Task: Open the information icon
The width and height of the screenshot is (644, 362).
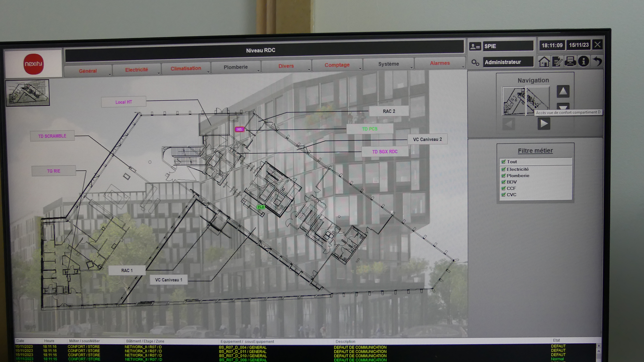Action: pyautogui.click(x=583, y=61)
